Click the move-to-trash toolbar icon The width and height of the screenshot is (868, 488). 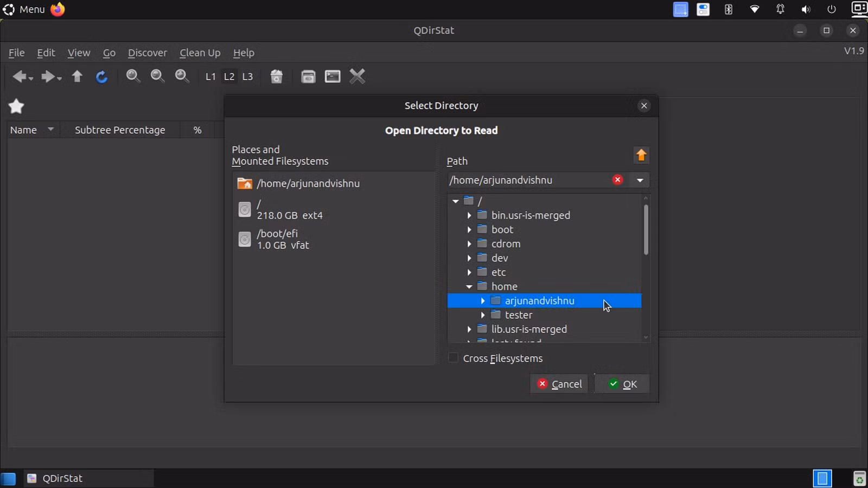click(x=277, y=76)
